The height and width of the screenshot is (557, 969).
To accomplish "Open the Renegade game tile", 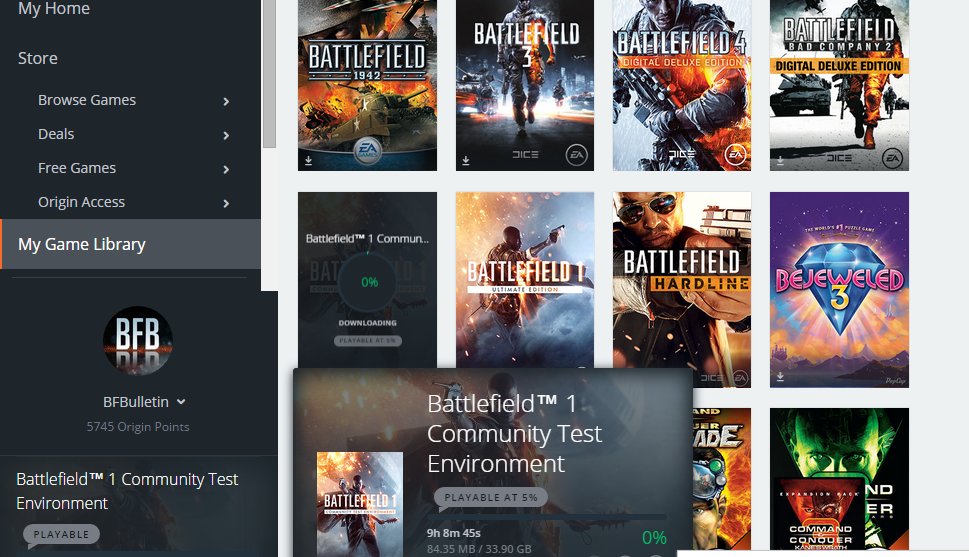I will [x=722, y=479].
